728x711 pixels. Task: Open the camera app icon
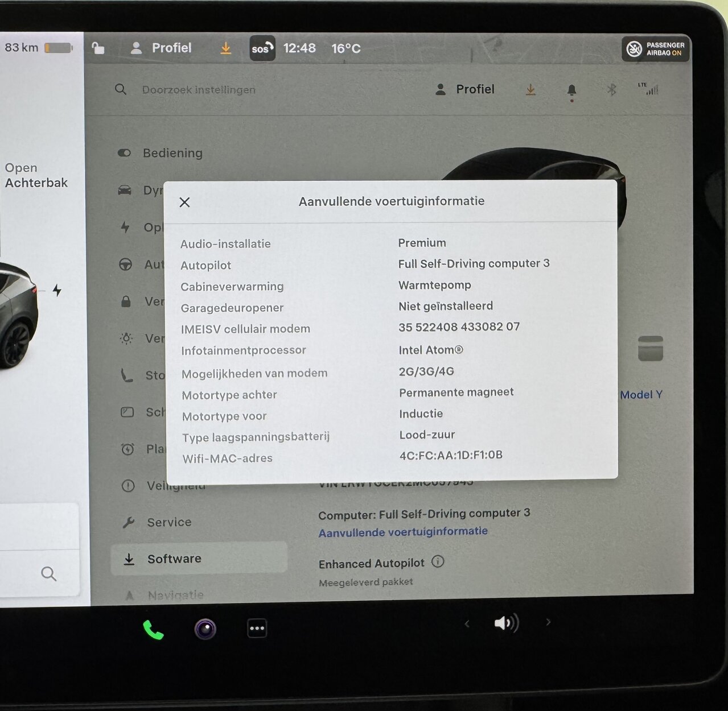click(205, 629)
